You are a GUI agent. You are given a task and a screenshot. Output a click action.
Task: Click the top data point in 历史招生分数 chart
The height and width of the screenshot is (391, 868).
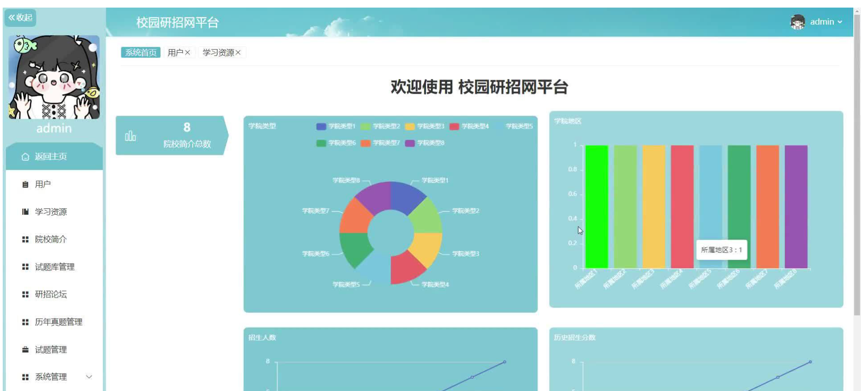pos(810,362)
